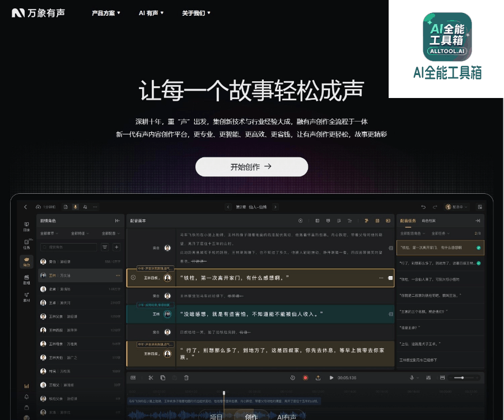Click the target icon in 配音画本 toolbar

click(301, 221)
